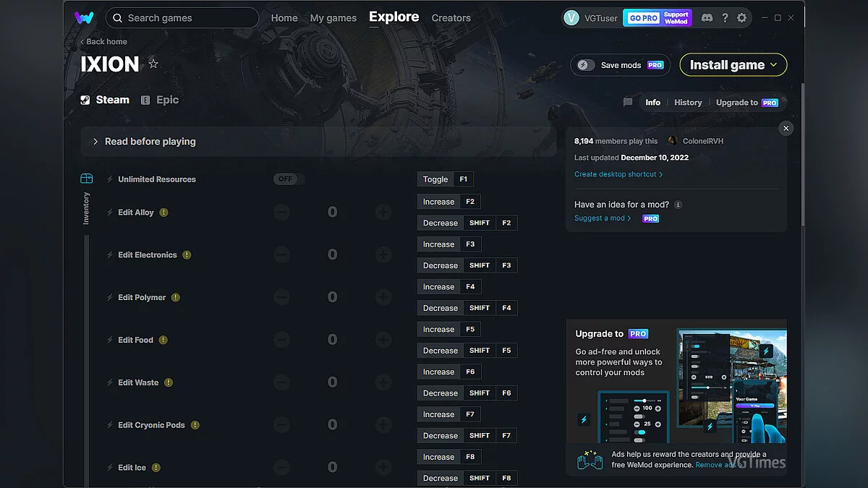Open the settings gear icon

coord(741,18)
